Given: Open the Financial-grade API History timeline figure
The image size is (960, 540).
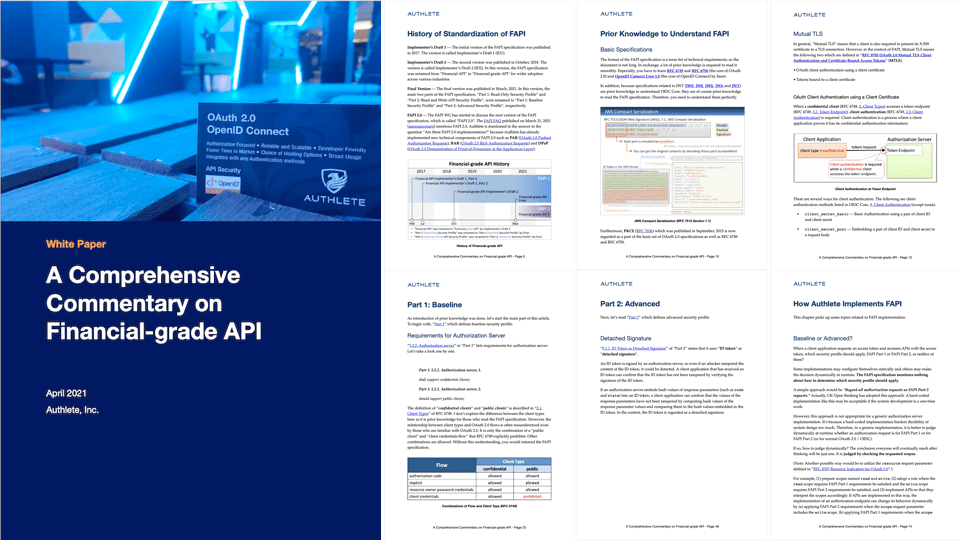Looking at the screenshot, I should click(479, 200).
